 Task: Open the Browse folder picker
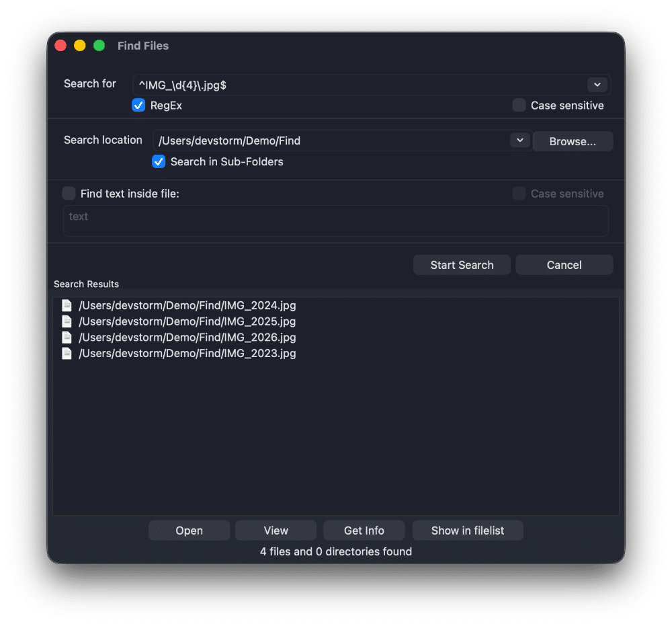[573, 141]
